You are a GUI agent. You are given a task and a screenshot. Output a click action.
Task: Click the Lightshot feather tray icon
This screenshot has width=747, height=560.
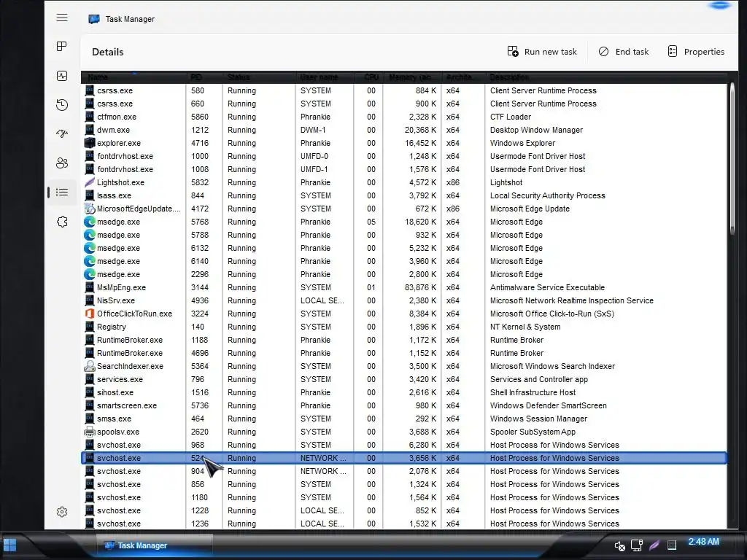click(654, 545)
